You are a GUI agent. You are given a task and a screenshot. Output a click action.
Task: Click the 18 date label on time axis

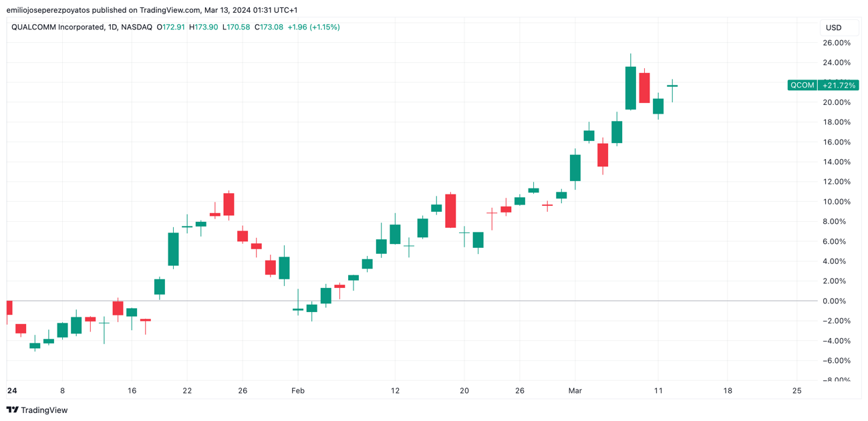727,391
